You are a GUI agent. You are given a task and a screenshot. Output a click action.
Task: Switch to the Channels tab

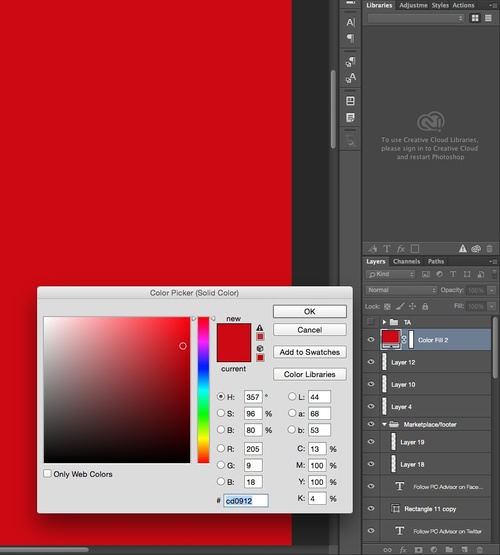(x=406, y=261)
